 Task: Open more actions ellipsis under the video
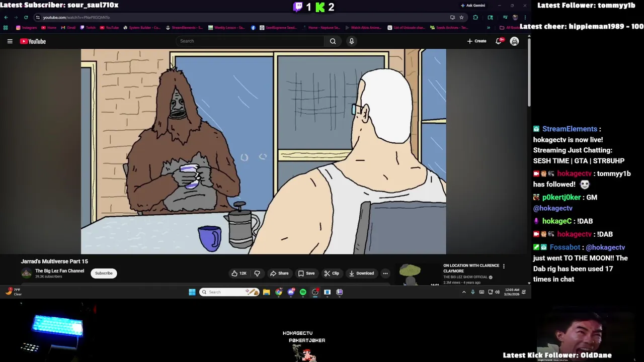click(x=385, y=274)
